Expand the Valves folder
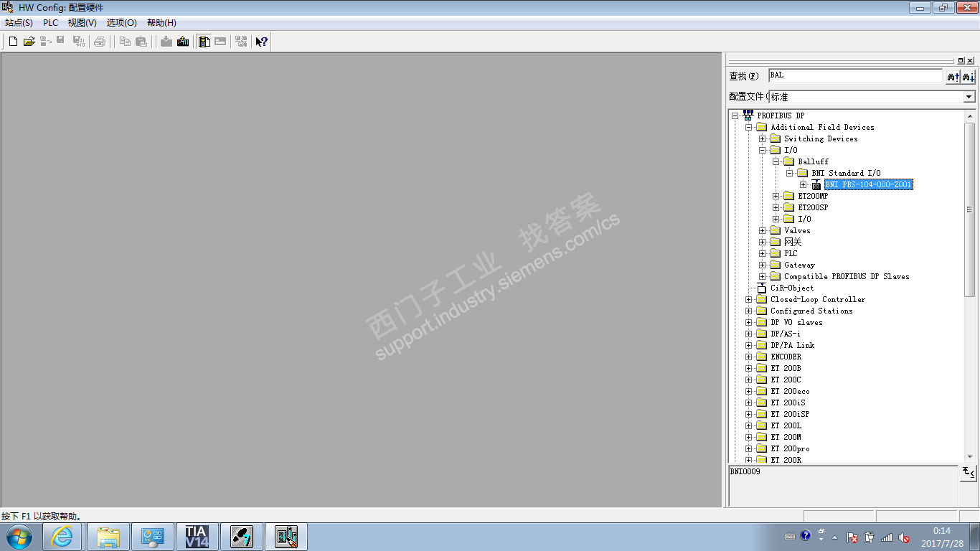980x551 pixels. click(x=762, y=230)
